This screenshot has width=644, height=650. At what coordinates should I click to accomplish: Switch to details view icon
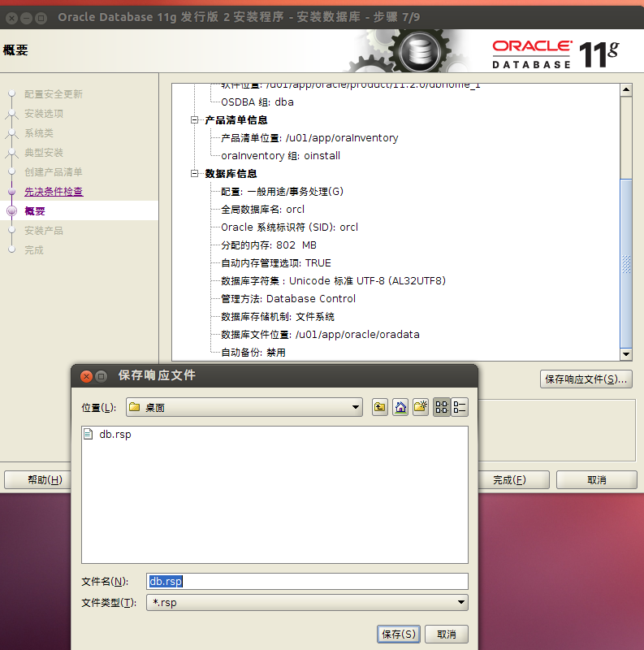coord(460,407)
